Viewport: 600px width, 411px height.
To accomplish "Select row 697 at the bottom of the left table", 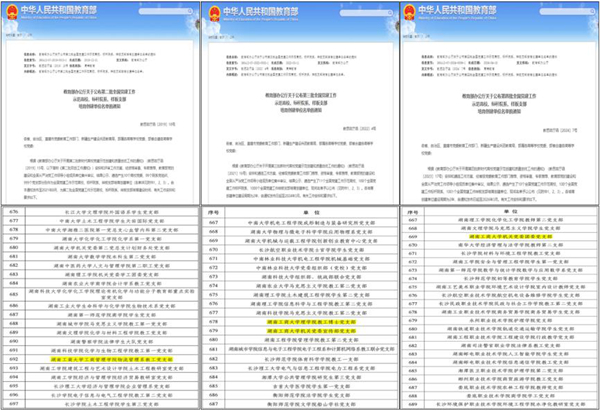I will click(110, 404).
